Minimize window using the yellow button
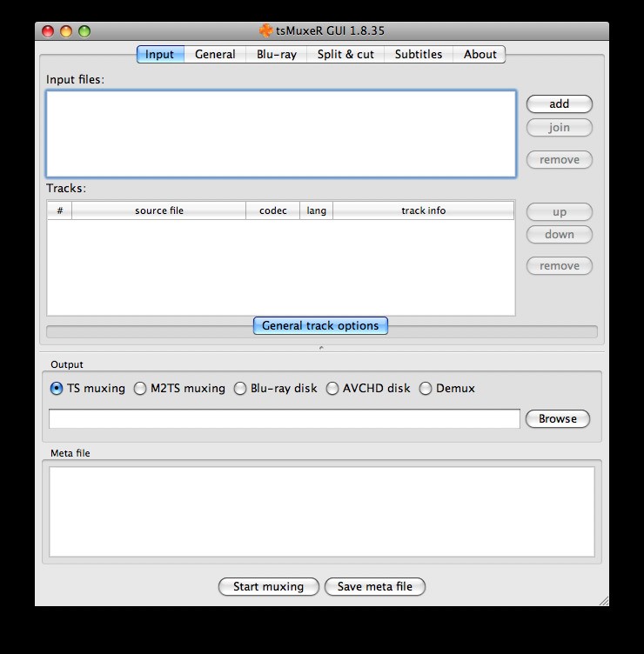Image resolution: width=644 pixels, height=654 pixels. click(x=66, y=31)
